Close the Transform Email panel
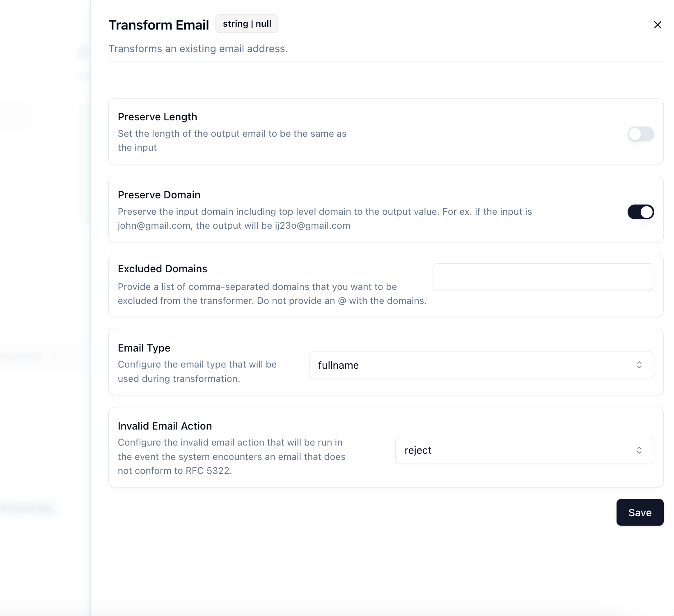This screenshot has height=616, width=674. point(657,25)
